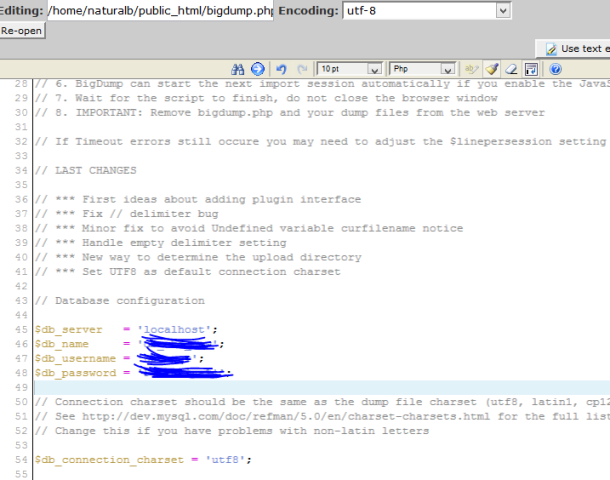Open the 10 pt font size dropdown
This screenshot has height=480, width=610.
coord(349,69)
